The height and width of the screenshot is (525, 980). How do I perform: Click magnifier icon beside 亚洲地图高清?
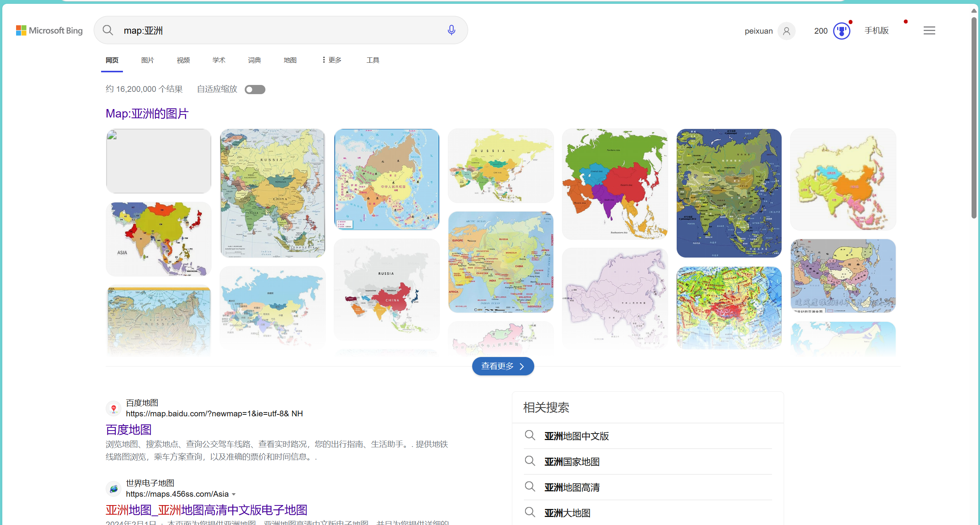pos(530,486)
